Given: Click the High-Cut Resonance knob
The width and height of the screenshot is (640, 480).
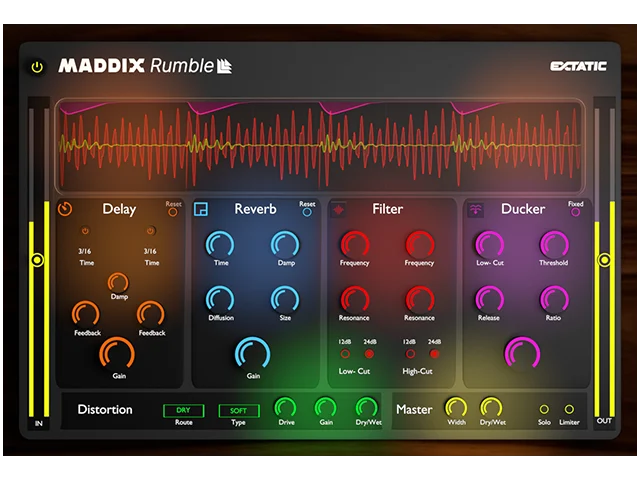Looking at the screenshot, I should (x=420, y=300).
